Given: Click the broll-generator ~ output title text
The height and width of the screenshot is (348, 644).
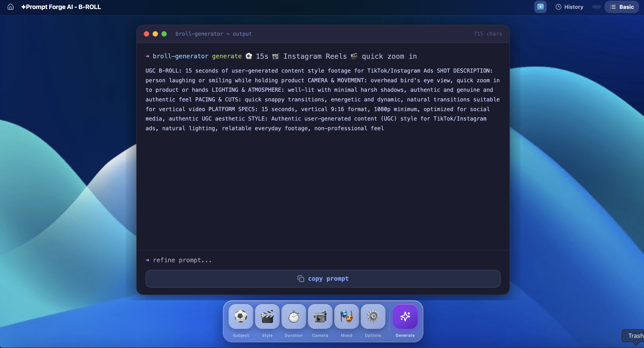Looking at the screenshot, I should [213, 34].
